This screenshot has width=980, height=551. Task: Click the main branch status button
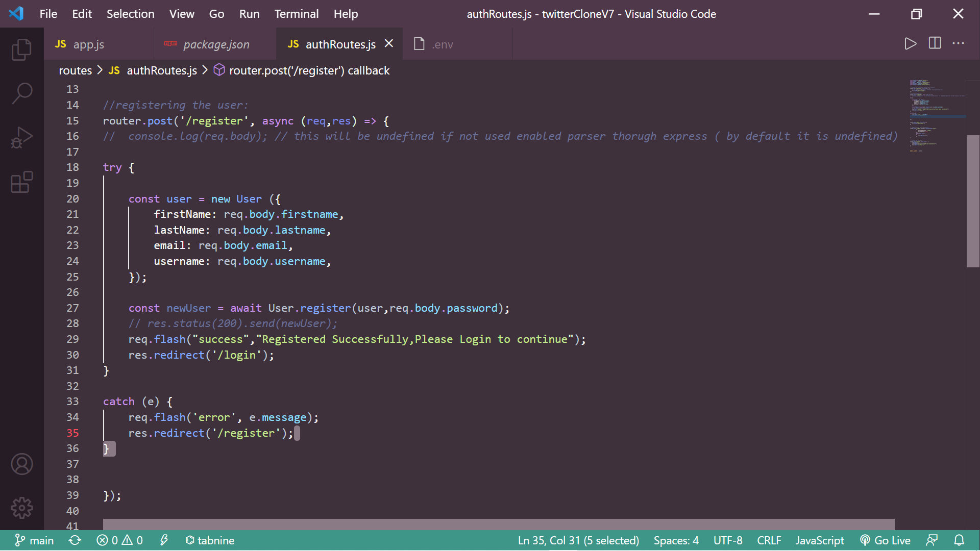click(x=34, y=540)
